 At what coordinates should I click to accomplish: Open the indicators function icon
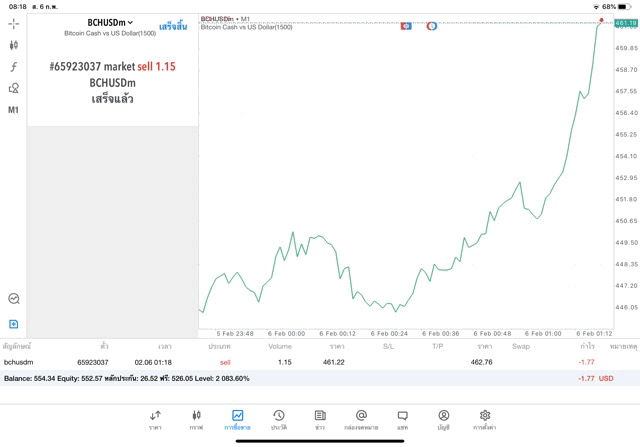pos(13,67)
